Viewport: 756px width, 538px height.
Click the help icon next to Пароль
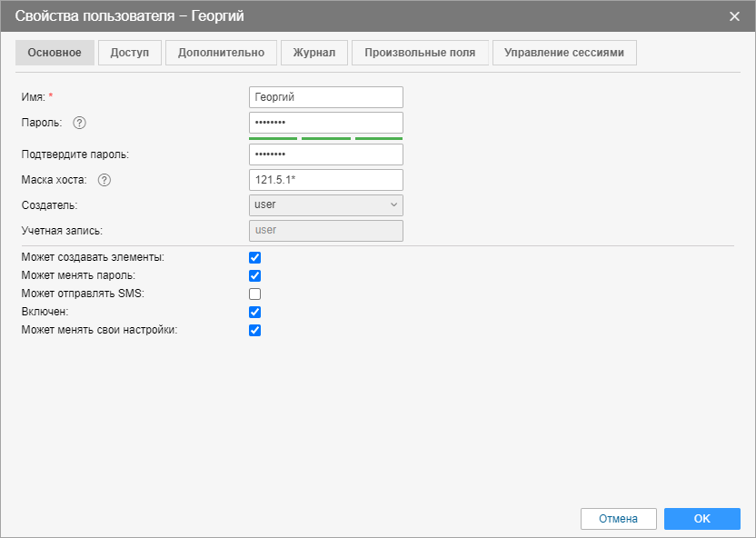click(79, 123)
